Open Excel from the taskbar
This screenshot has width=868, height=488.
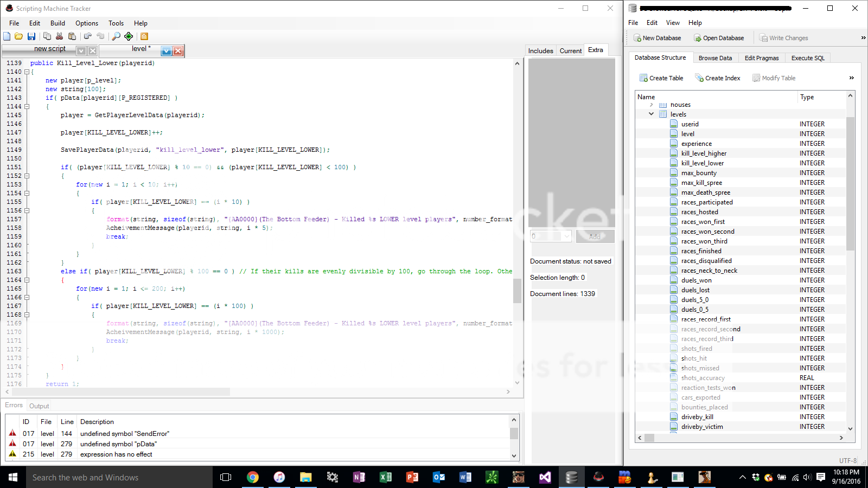(386, 477)
